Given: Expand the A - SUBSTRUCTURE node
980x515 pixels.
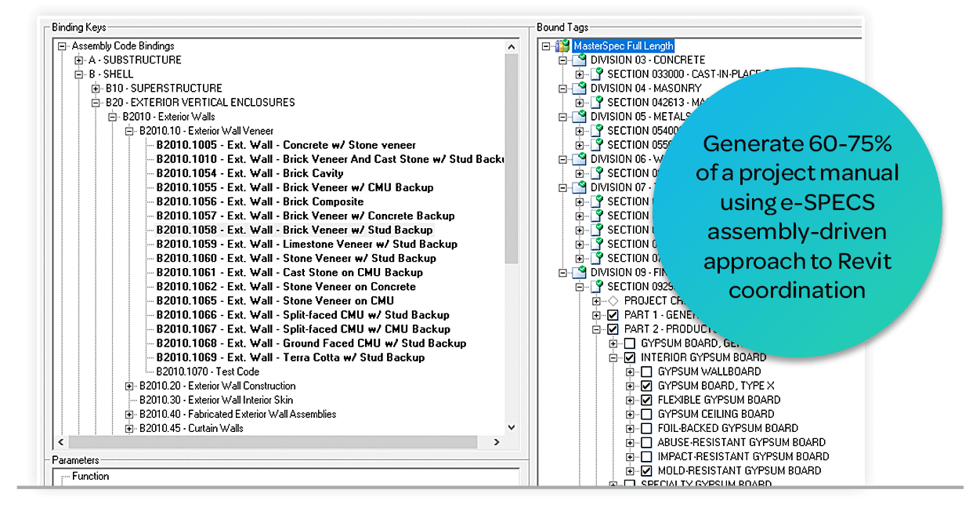Looking at the screenshot, I should [79, 60].
